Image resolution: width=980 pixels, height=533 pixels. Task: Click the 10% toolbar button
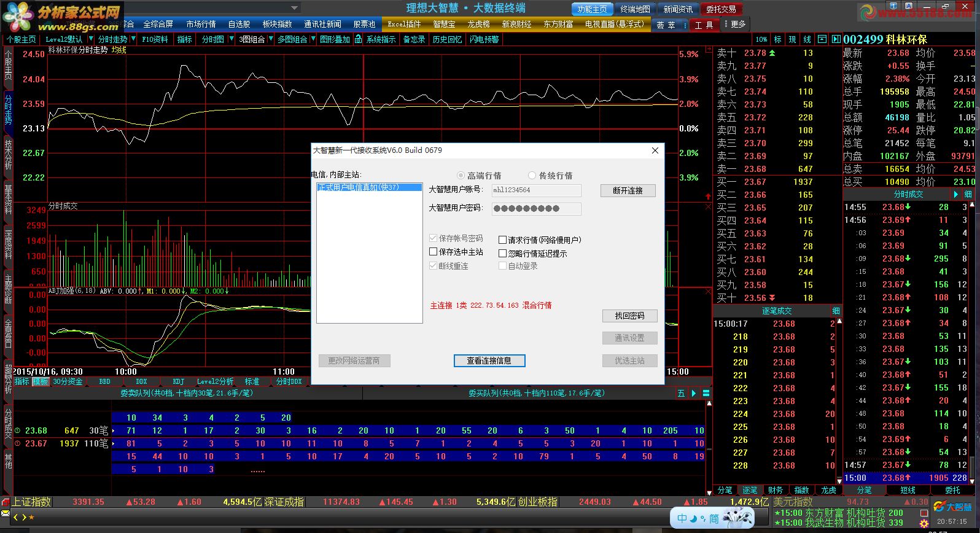click(761, 39)
